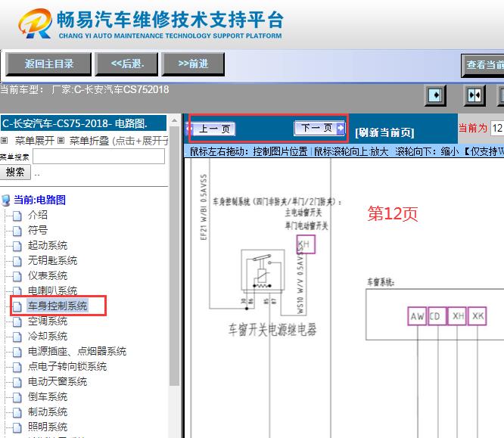Click the 当前:电路图 root node
The image size is (504, 438).
pos(39,200)
